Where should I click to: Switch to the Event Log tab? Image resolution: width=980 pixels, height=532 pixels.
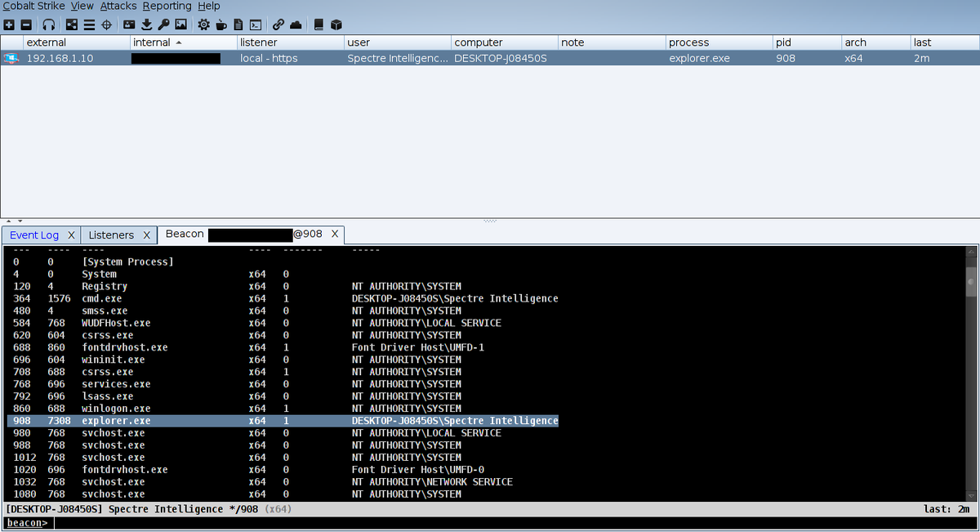pyautogui.click(x=34, y=235)
